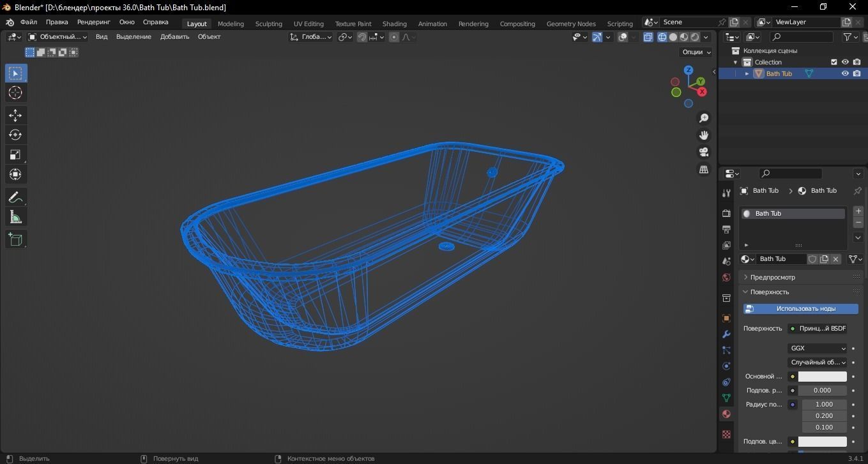868x464 pixels.
Task: Open the Modifiers properties tab
Action: [726, 334]
